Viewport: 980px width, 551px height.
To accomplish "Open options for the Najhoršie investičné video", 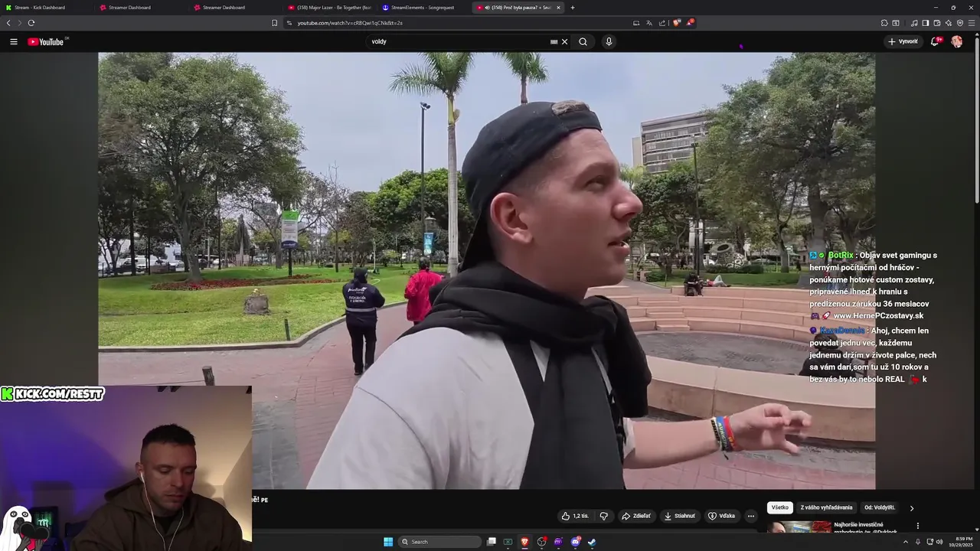I will click(917, 526).
